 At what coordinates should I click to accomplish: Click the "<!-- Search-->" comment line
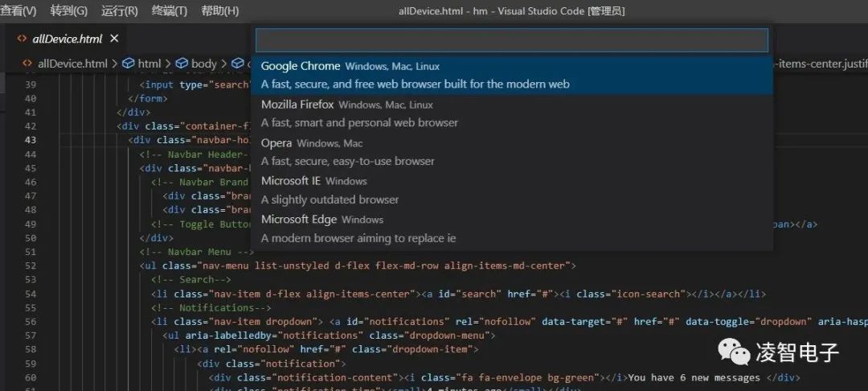(x=191, y=280)
